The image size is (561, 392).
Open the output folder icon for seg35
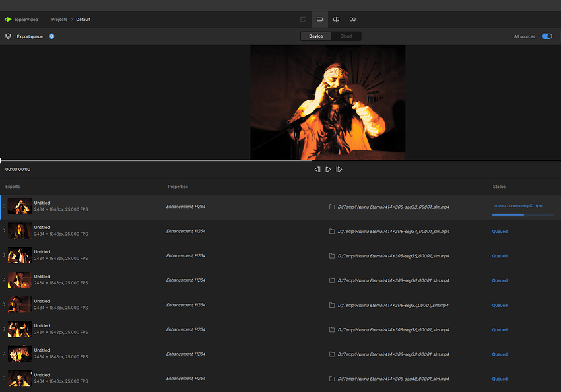(332, 256)
